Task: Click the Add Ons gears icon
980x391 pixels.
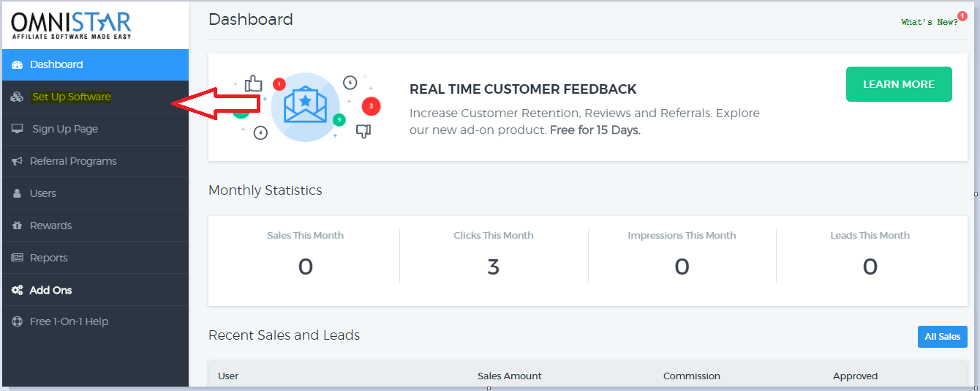Action: coord(18,290)
